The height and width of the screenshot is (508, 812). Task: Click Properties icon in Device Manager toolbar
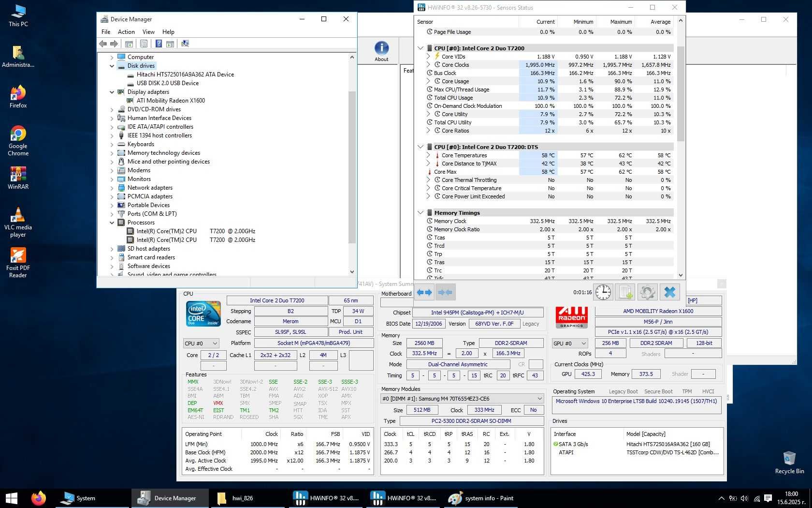[144, 44]
